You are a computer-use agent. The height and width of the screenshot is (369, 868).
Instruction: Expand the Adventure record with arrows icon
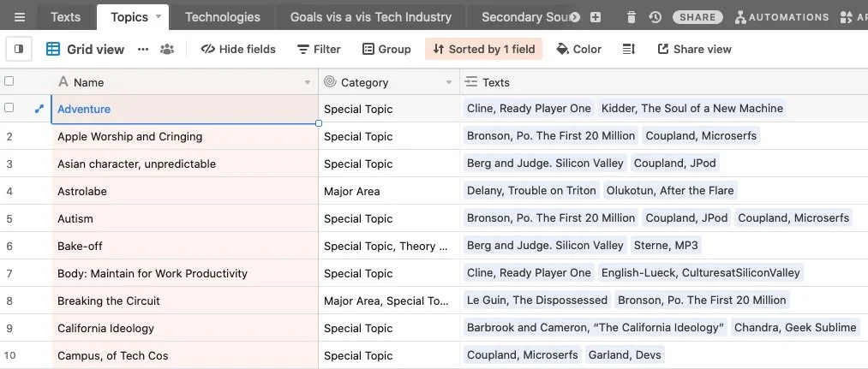39,109
